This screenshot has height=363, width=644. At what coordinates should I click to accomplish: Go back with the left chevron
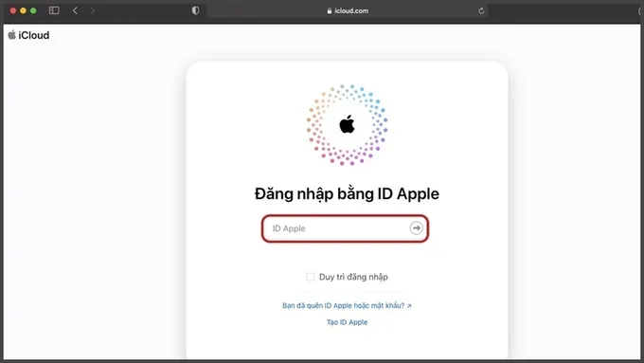click(x=75, y=10)
